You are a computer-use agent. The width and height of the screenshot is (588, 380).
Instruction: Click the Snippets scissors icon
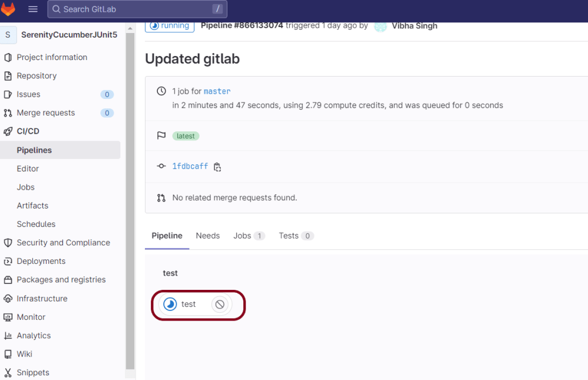coord(8,372)
